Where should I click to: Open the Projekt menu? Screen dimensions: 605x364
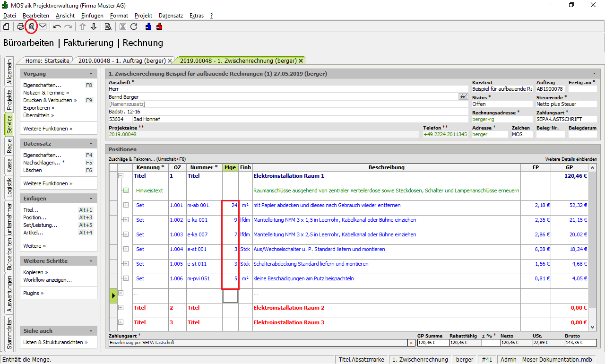pyautogui.click(x=143, y=16)
